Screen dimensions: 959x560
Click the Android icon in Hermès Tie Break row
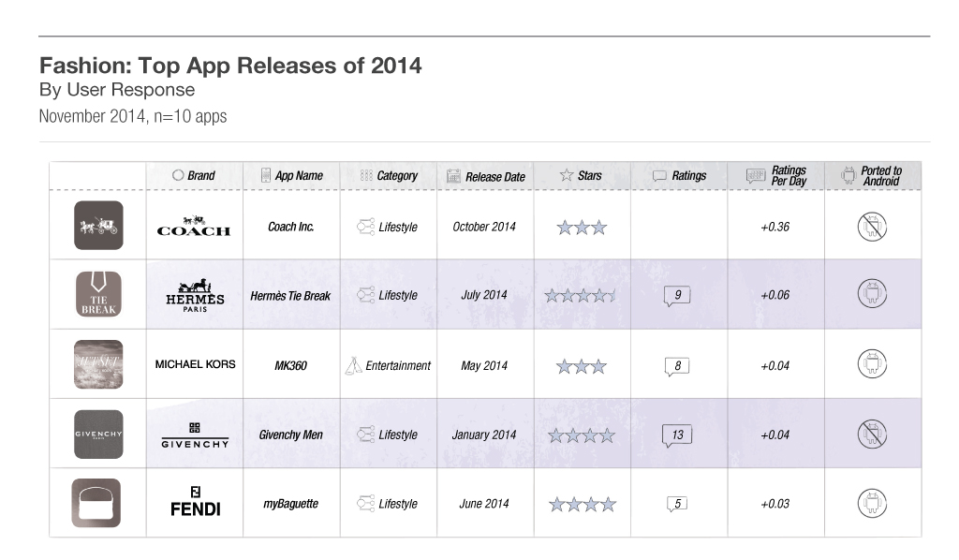pyautogui.click(x=872, y=293)
